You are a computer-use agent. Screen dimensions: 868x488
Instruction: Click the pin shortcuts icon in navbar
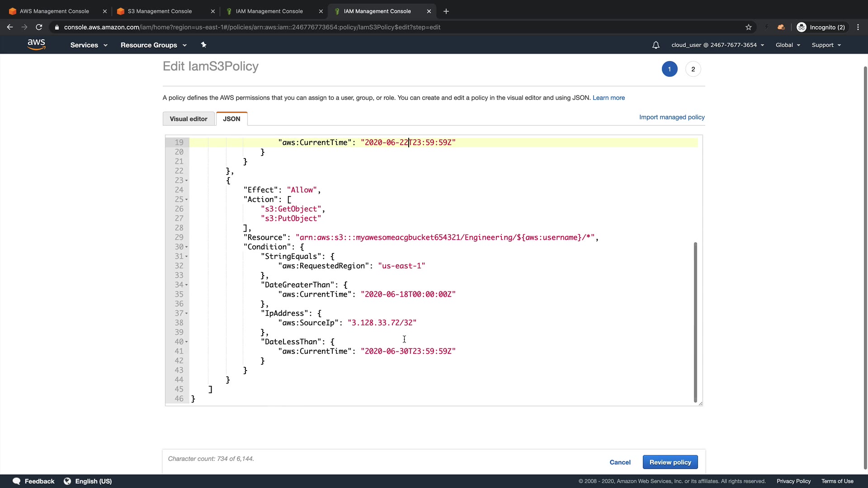203,45
